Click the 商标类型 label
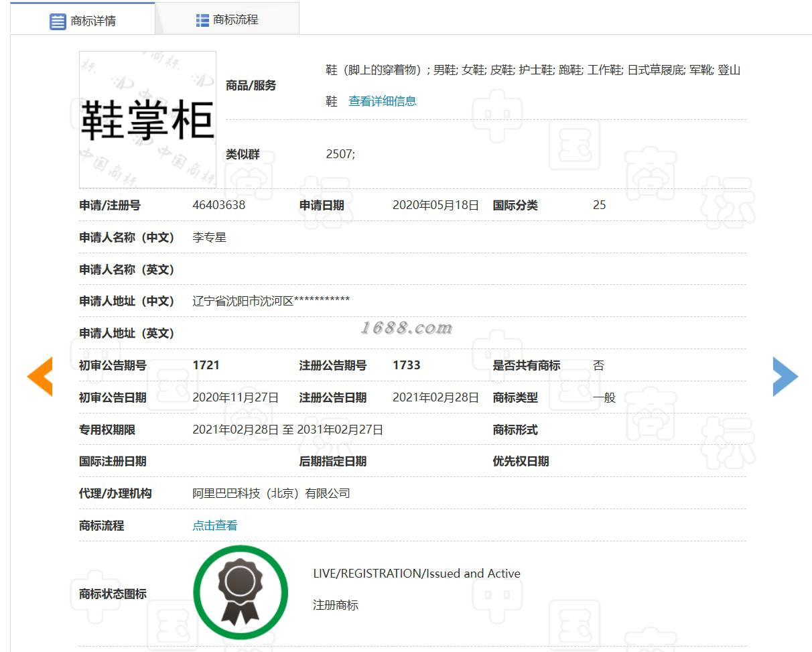Viewport: 812px width, 652px height. (x=515, y=397)
